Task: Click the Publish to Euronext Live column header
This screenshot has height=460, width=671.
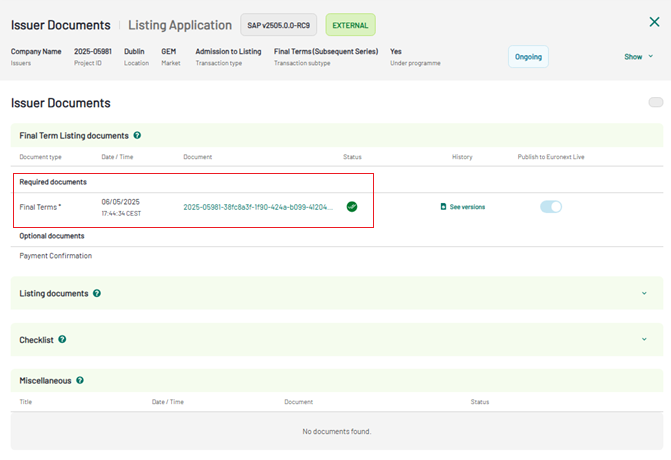Action: click(551, 157)
